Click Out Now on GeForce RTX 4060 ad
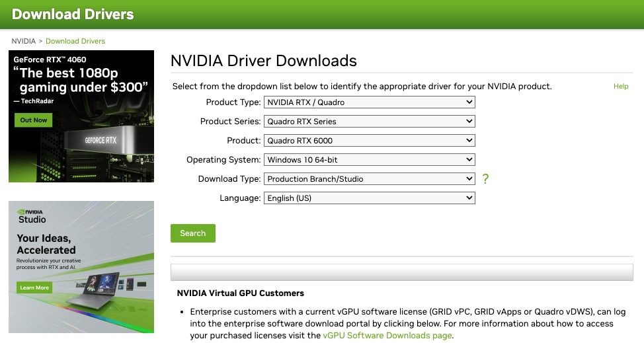The height and width of the screenshot is (343, 644). (x=34, y=120)
